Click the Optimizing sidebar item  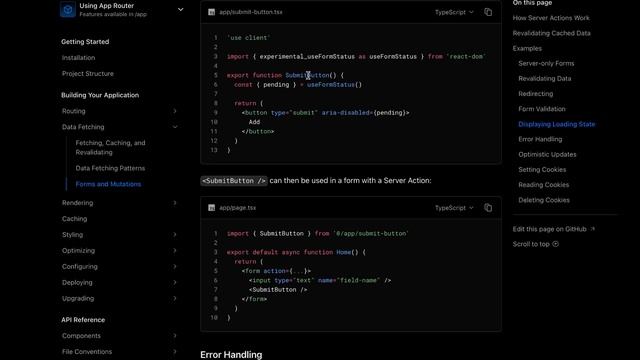click(78, 251)
